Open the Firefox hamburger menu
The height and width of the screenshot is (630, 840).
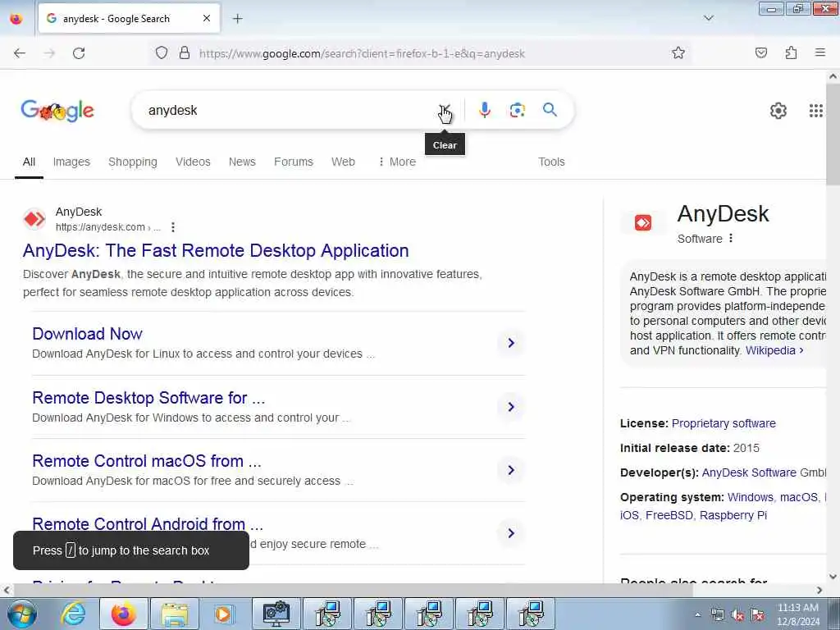click(820, 52)
